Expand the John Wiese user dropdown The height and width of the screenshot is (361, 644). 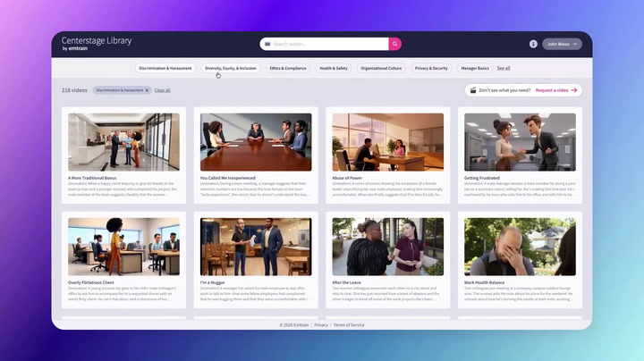pyautogui.click(x=562, y=44)
